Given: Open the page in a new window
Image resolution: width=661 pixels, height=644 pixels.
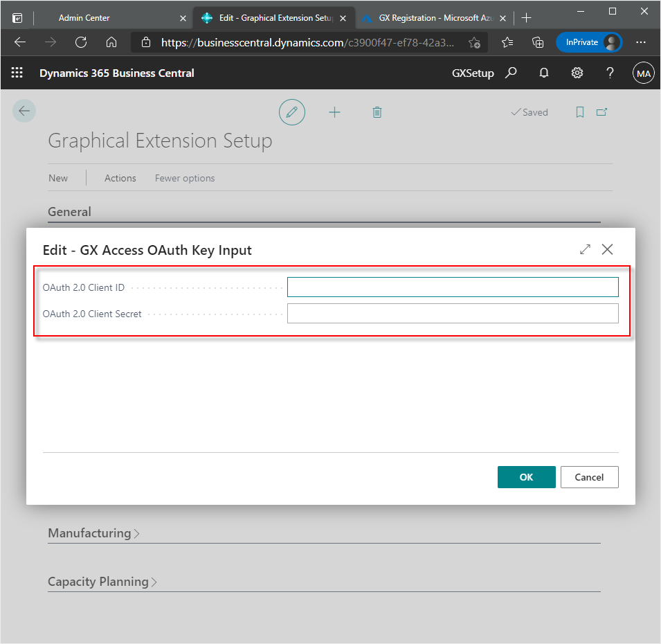Looking at the screenshot, I should tap(601, 111).
